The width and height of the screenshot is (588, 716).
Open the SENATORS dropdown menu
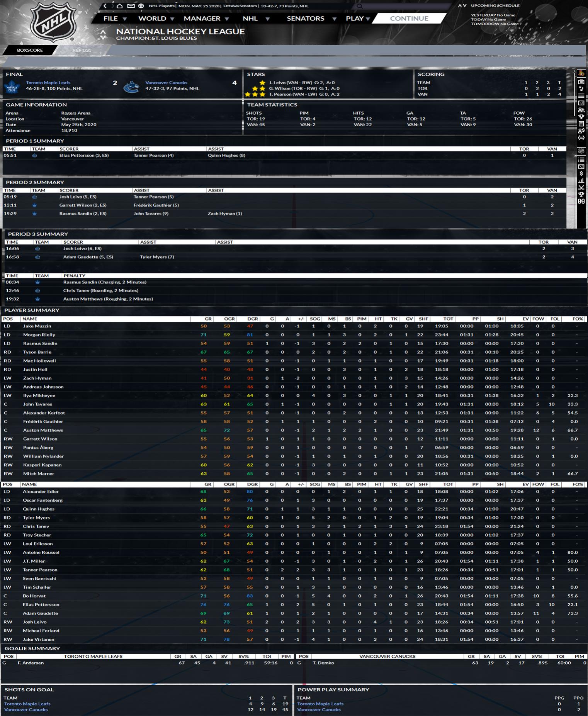coord(311,19)
